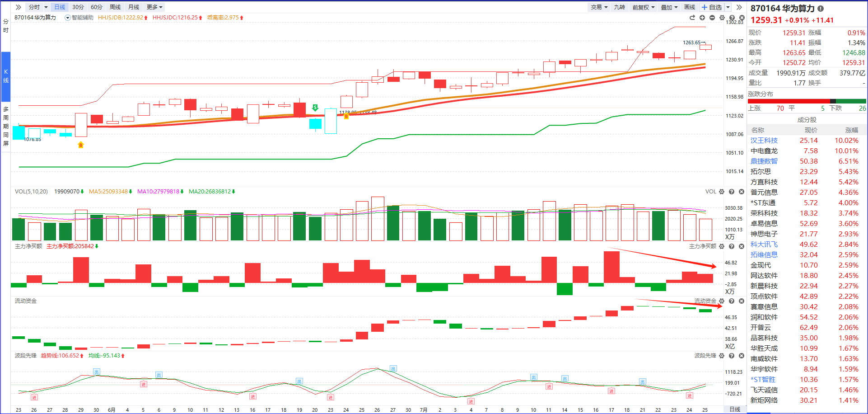
Task: Open the 交易 dropdown menu
Action: (x=599, y=7)
